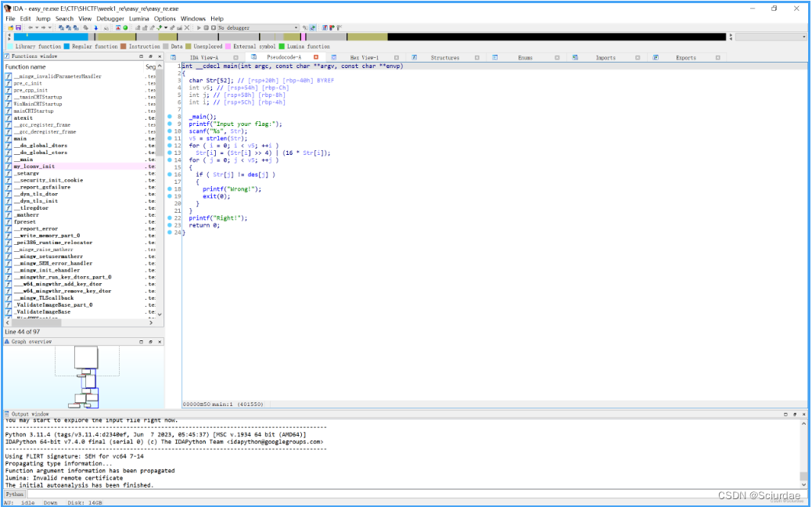The width and height of the screenshot is (812, 507).
Task: Click the X delete-function toolbar icon
Action: 186,27
